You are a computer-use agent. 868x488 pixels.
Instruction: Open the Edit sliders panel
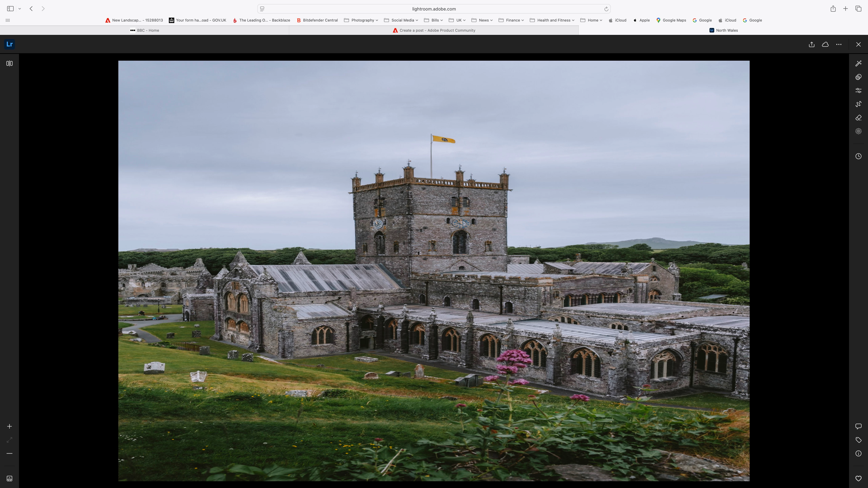(858, 91)
